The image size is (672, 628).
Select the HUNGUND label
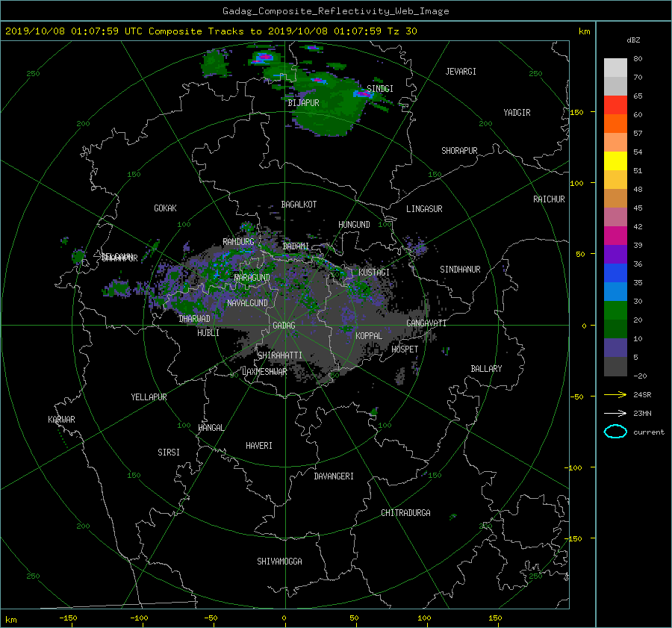click(354, 225)
